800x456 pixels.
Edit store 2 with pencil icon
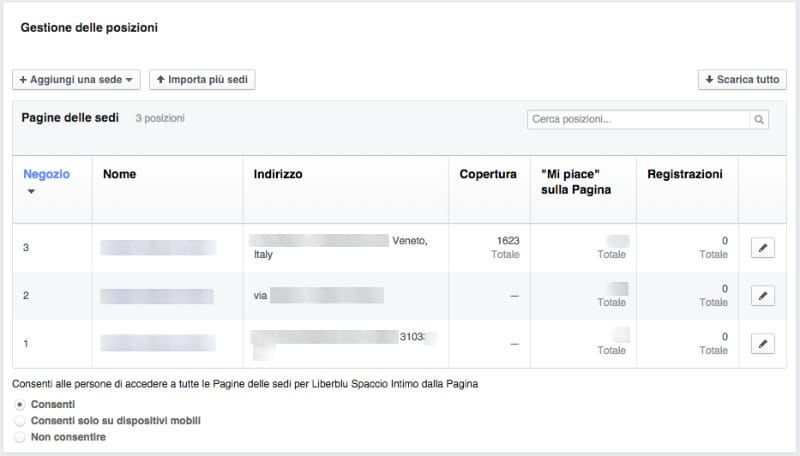pyautogui.click(x=763, y=296)
